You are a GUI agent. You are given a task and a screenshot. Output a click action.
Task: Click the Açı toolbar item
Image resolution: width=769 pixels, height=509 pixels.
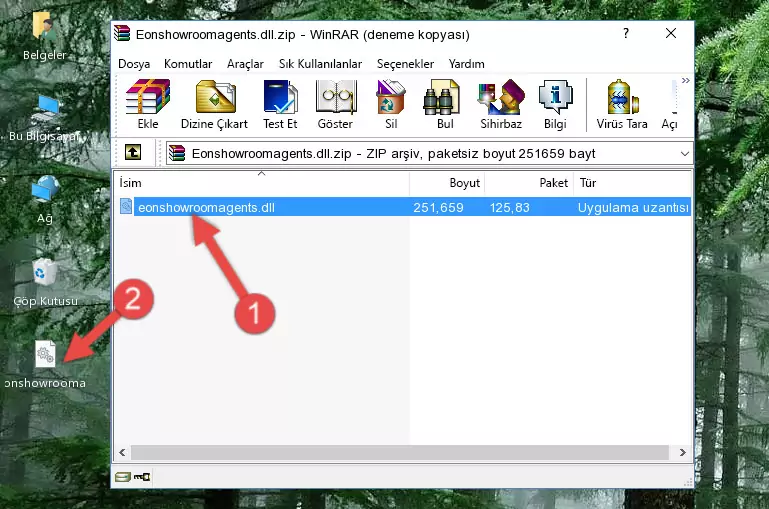670,104
